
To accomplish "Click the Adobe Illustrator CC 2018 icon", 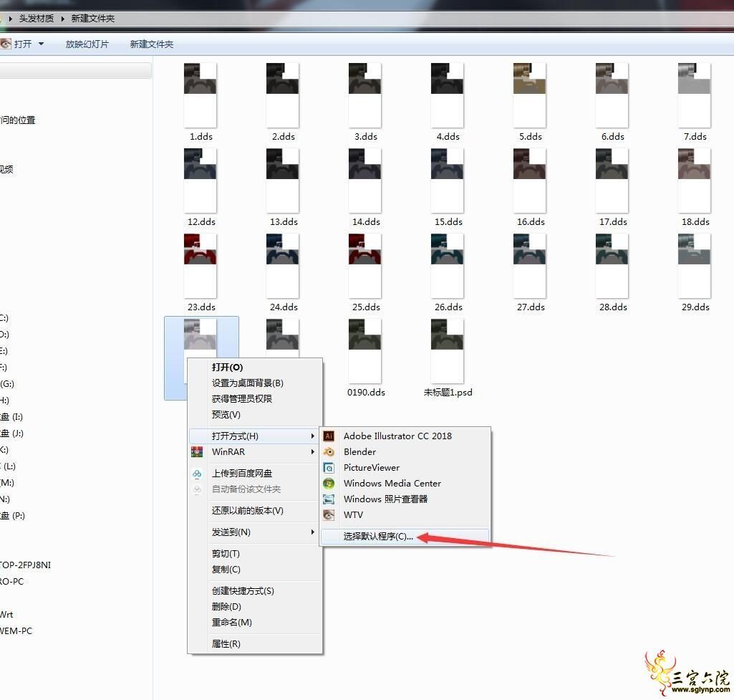I will 329,436.
